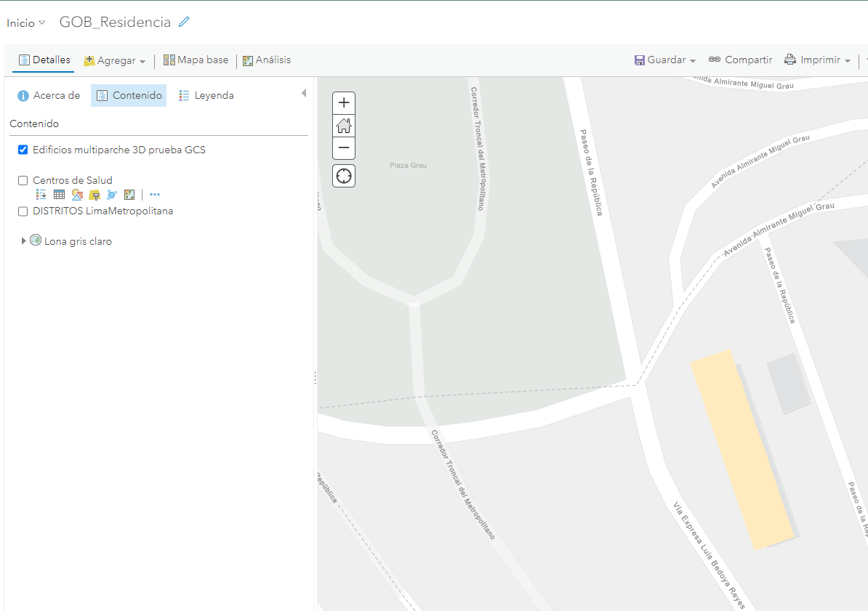Open more options for Centros de Salud
Image resolution: width=868 pixels, height=611 pixels.
(x=154, y=194)
